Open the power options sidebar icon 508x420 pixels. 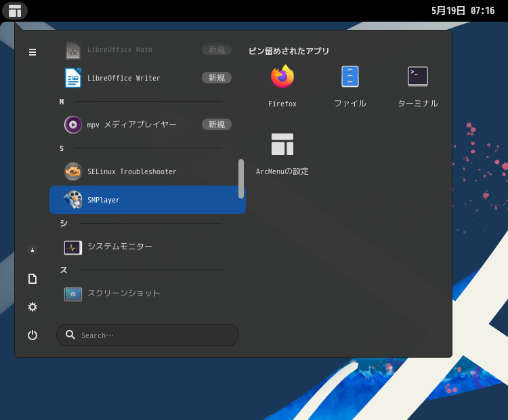point(33,335)
